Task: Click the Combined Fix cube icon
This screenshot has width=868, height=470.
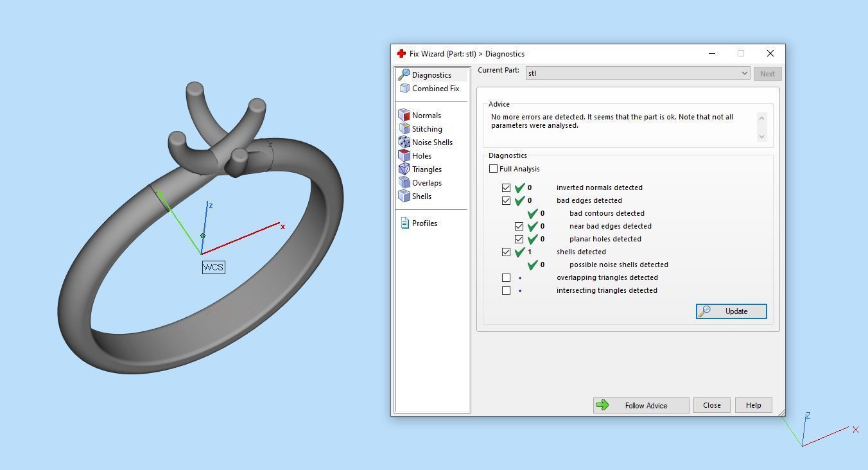Action: [404, 89]
